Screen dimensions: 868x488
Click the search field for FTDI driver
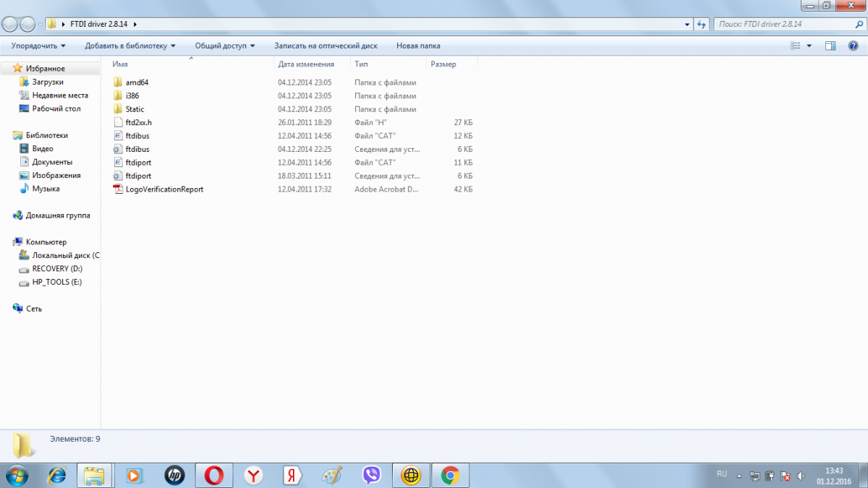tap(788, 24)
